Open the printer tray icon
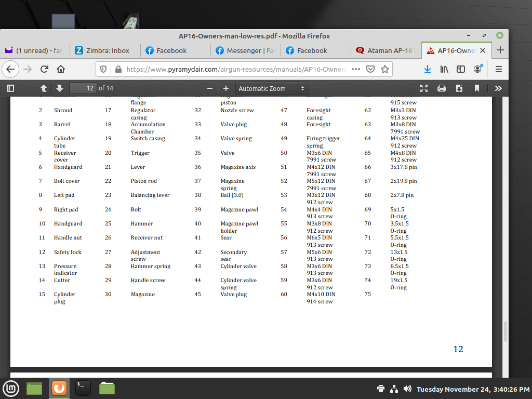 [381, 389]
